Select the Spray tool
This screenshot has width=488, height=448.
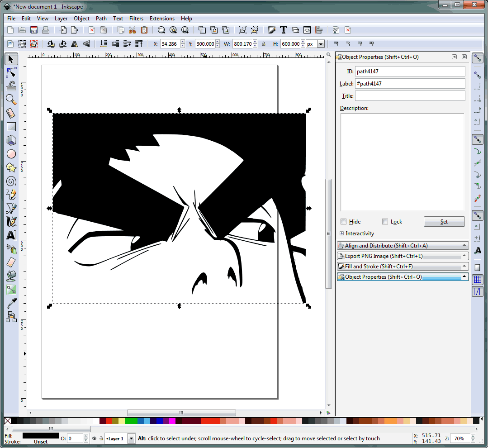pos(11,249)
